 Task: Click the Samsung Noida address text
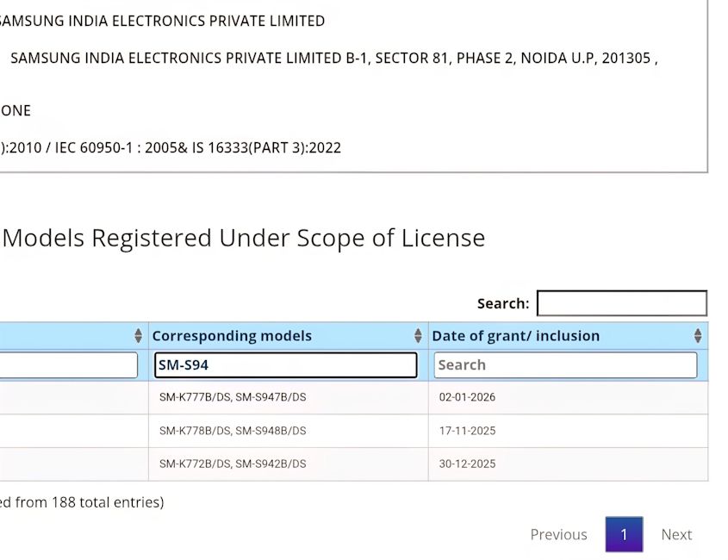coord(334,59)
